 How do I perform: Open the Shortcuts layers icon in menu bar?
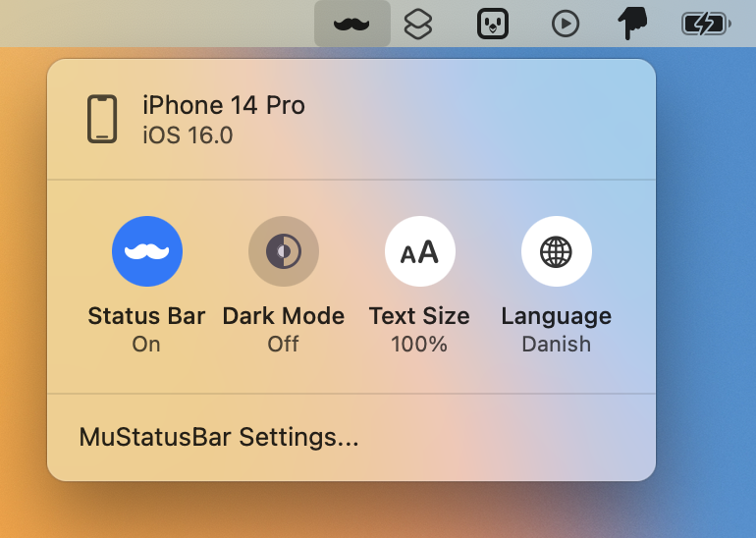[x=418, y=25]
